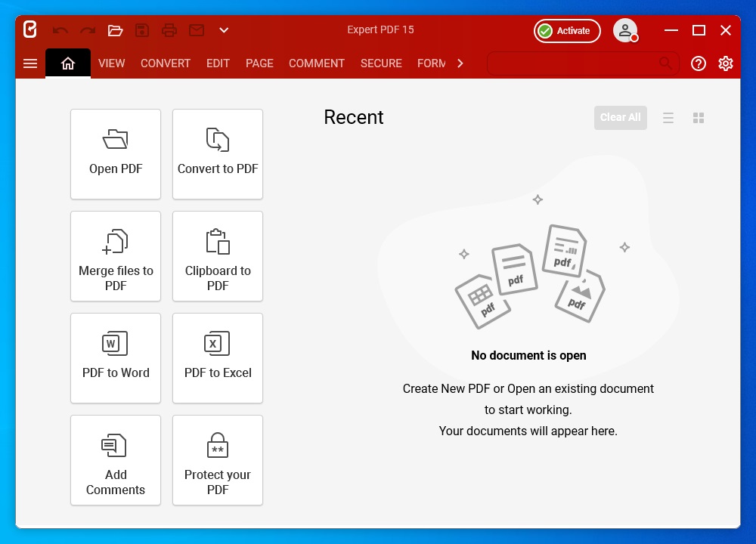Screen dimensions: 756x544
Task: Click into the search field
Action: point(583,63)
